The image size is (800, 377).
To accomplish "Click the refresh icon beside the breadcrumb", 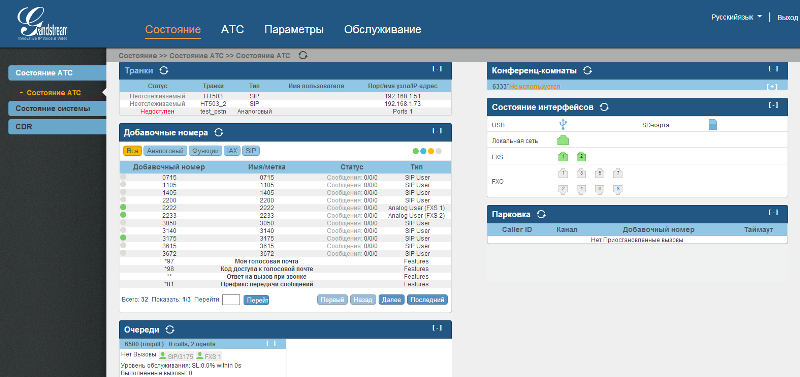I will coord(303,55).
